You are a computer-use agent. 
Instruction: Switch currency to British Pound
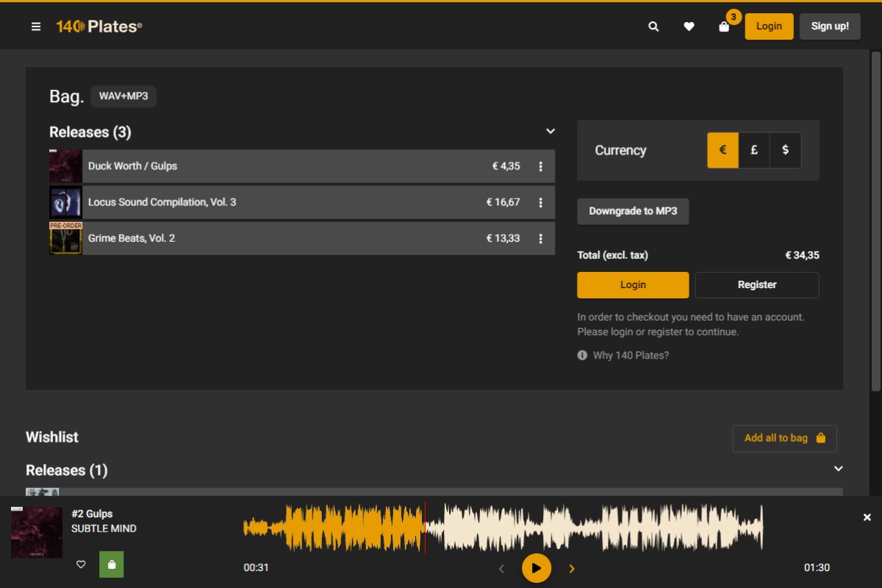(754, 150)
